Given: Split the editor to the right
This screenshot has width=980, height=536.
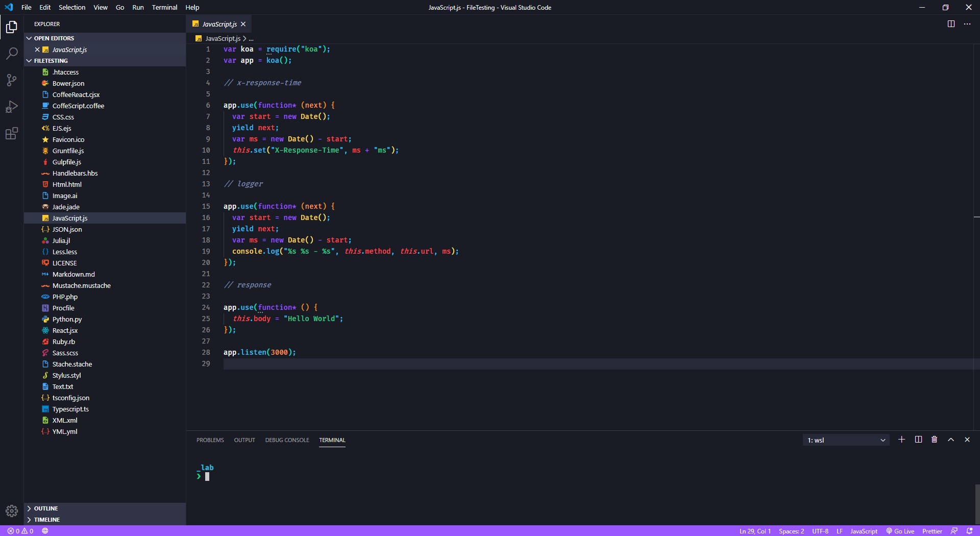Looking at the screenshot, I should 951,24.
